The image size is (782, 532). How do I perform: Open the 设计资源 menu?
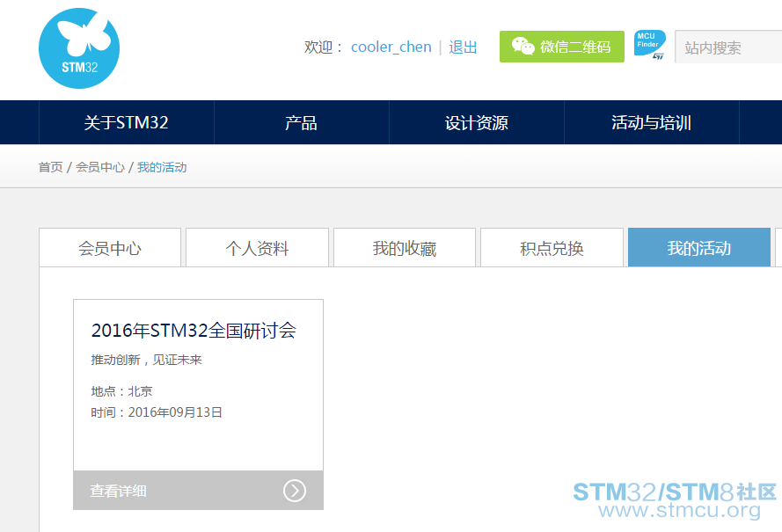[476, 122]
